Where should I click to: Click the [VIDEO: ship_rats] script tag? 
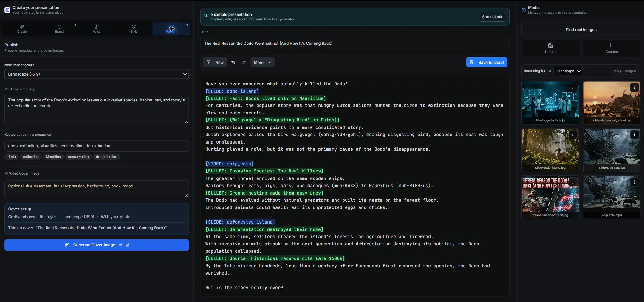[x=229, y=164]
